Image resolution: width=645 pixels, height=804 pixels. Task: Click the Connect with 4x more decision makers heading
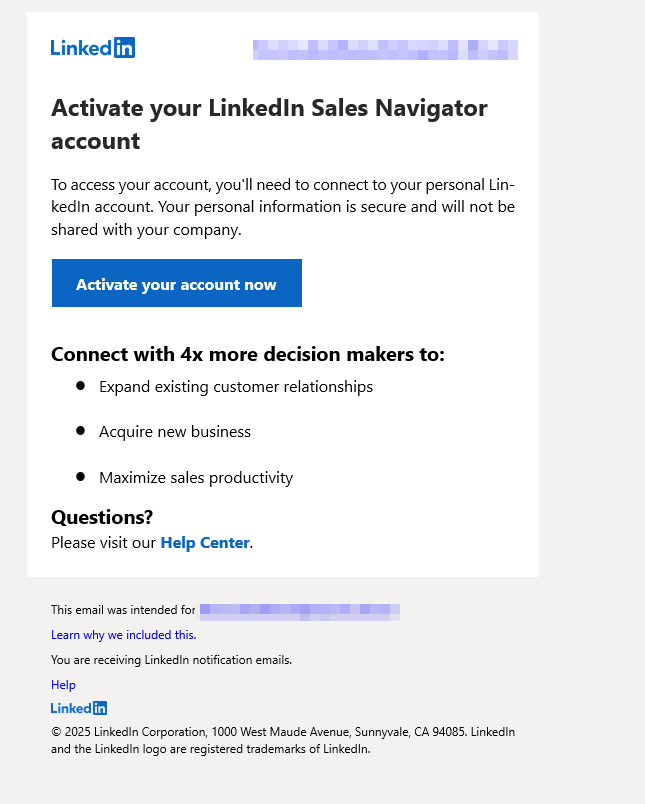pyautogui.click(x=248, y=354)
